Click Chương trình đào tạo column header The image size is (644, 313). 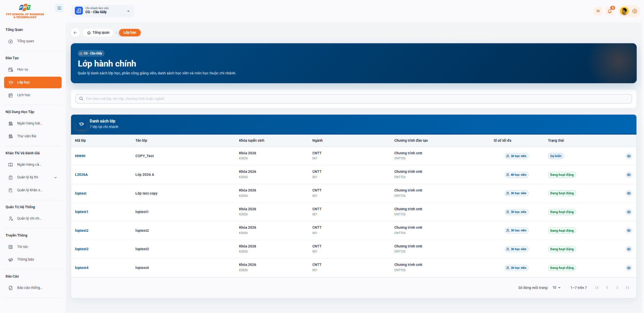411,141
